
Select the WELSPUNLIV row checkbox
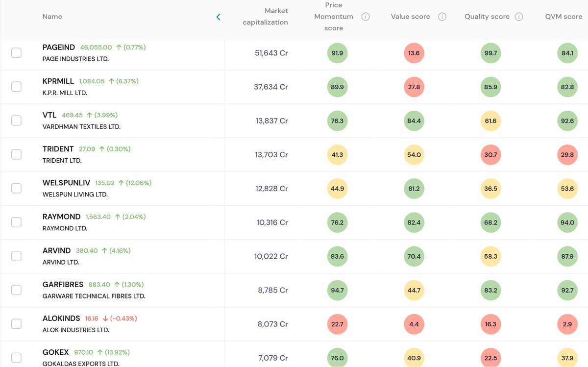coord(16,188)
